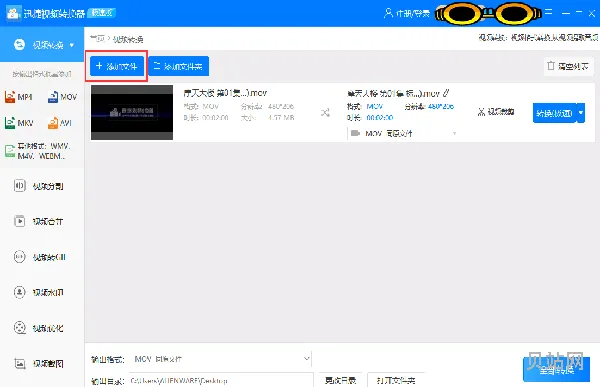
Task: Open the bottom output format MOV dropdown
Action: [x=222, y=359]
